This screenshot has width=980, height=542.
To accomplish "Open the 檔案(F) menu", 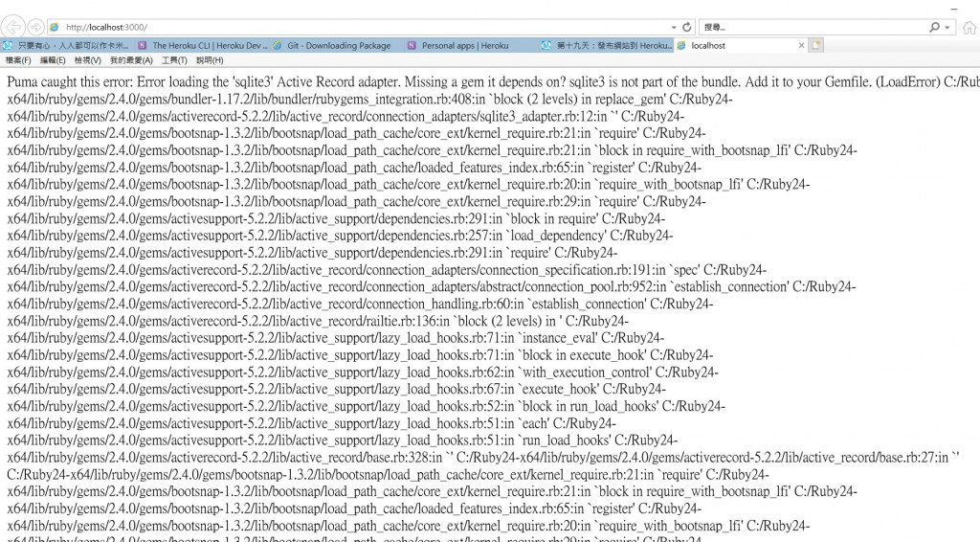I will [x=18, y=60].
